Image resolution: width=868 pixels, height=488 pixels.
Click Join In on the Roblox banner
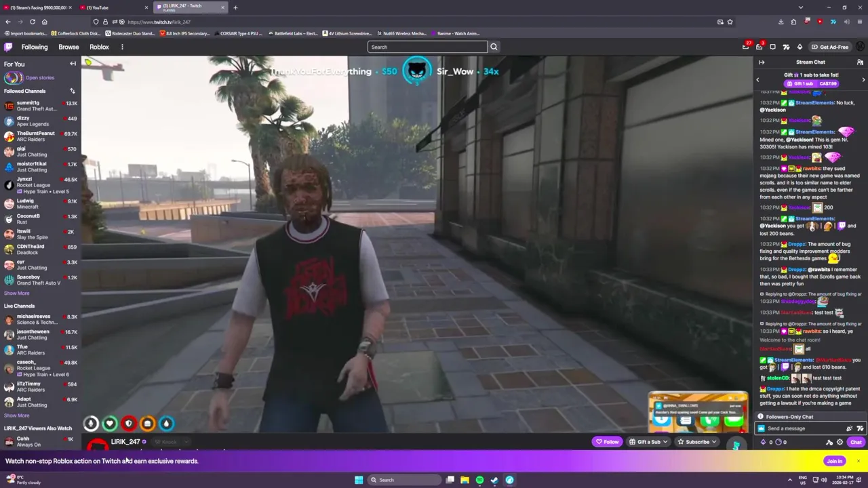(x=834, y=461)
